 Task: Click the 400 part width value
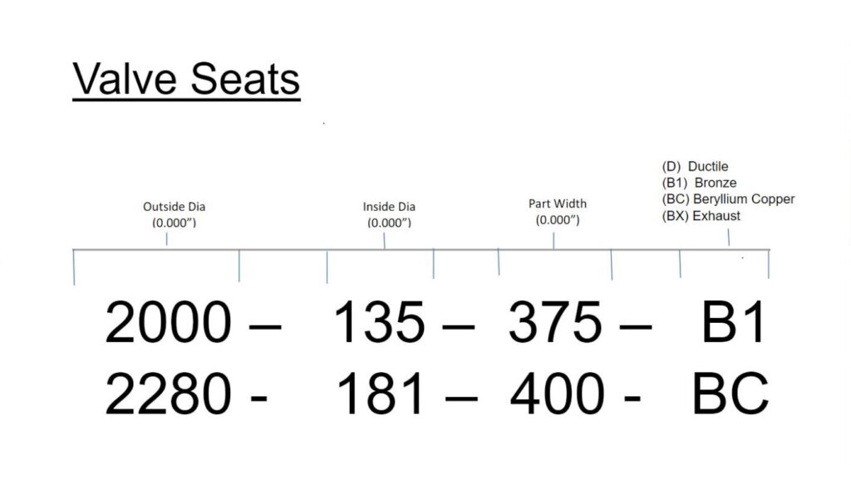click(x=555, y=394)
